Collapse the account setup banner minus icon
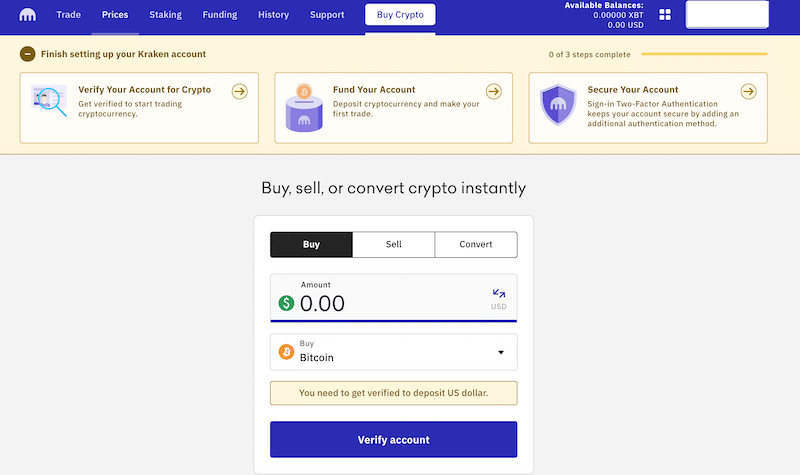 [28, 54]
